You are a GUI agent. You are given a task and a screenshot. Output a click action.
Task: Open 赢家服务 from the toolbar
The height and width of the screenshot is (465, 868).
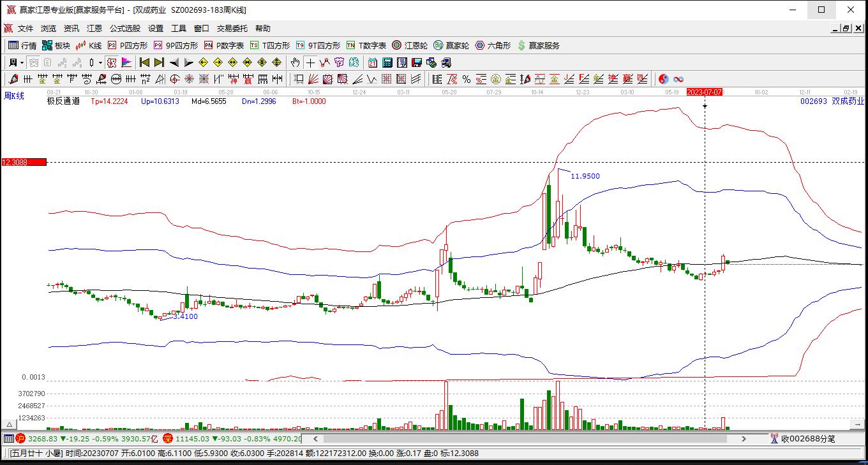[x=539, y=45]
